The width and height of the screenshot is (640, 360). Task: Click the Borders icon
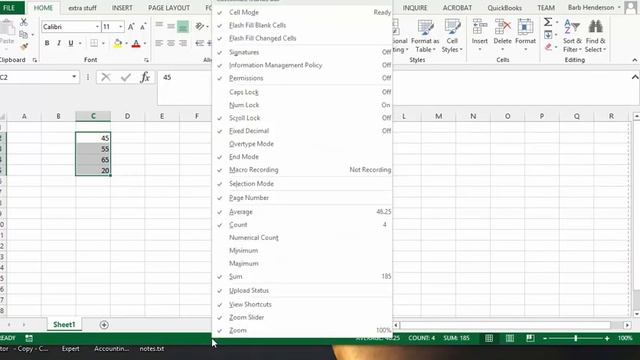tap(94, 43)
